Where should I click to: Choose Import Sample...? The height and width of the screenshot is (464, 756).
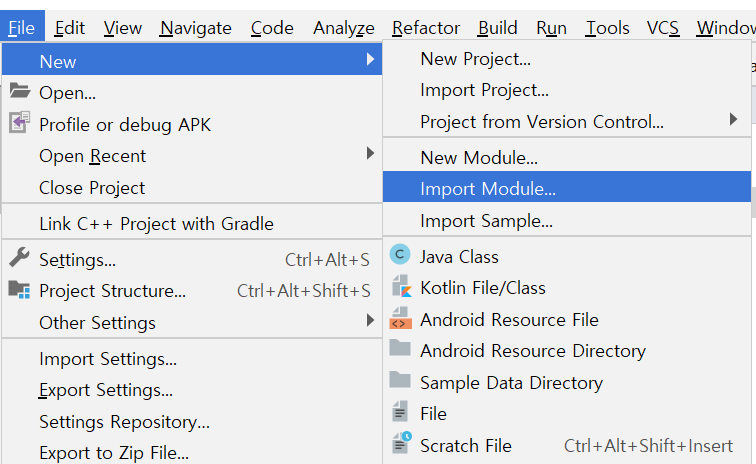coord(567,219)
